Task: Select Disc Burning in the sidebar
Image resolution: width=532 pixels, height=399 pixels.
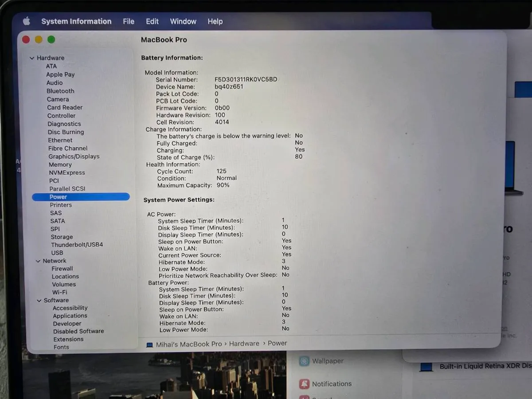Action: (x=66, y=132)
